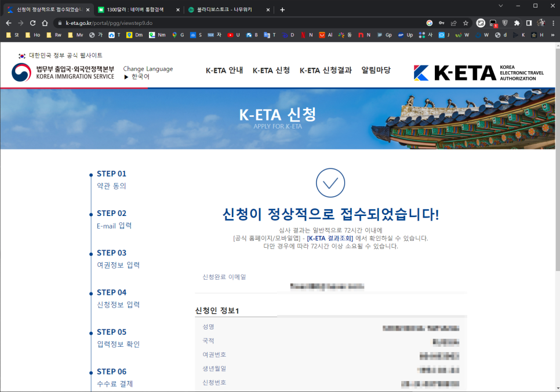Click extension icon with red badge
560x392 pixels.
(x=493, y=23)
